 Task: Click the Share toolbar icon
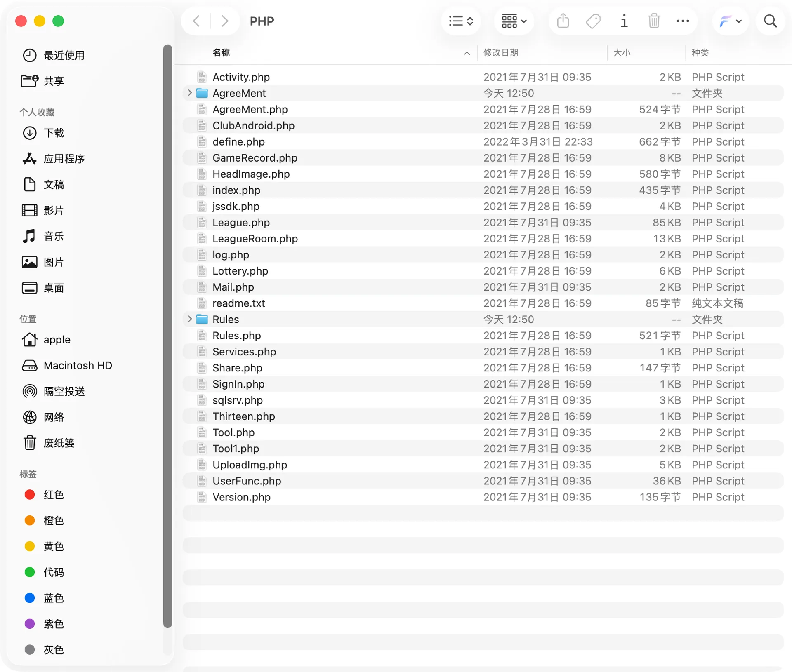point(563,21)
